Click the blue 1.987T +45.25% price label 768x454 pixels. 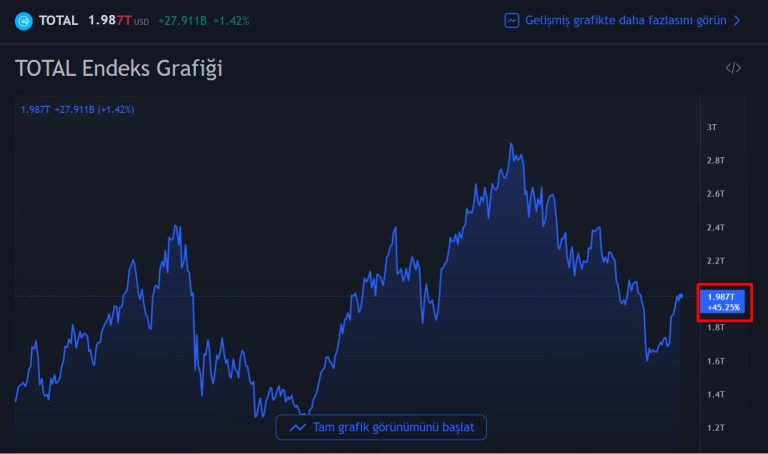(x=724, y=302)
